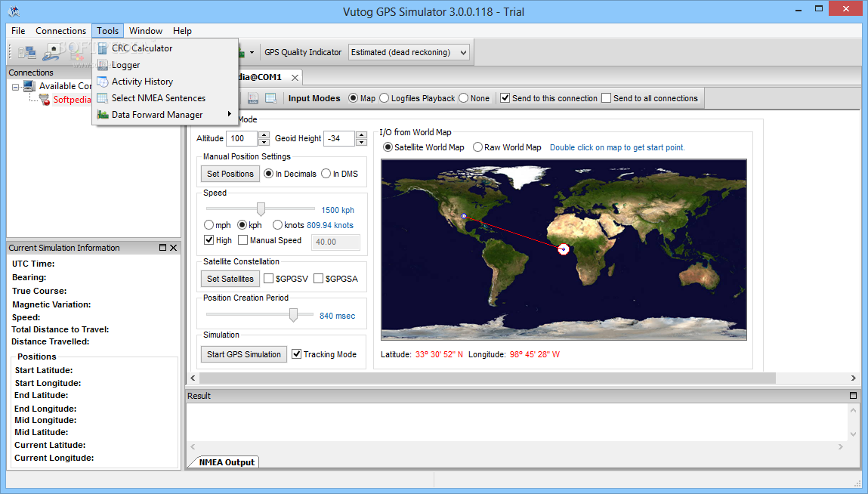Enable Manual Speed checkbox
Screen dimensions: 868x494
click(242, 239)
